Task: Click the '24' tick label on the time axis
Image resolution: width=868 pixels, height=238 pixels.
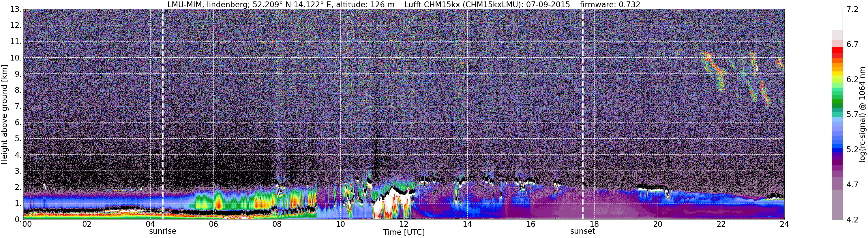Action: point(784,224)
